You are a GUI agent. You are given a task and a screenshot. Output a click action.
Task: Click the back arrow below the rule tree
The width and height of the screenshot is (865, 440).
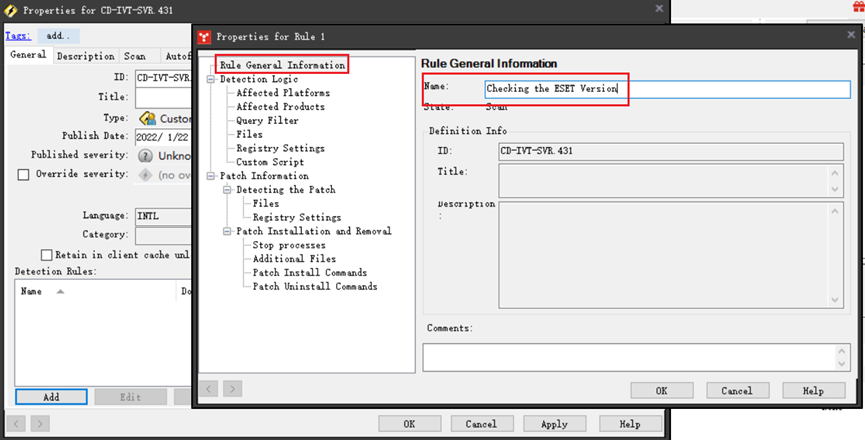(211, 388)
